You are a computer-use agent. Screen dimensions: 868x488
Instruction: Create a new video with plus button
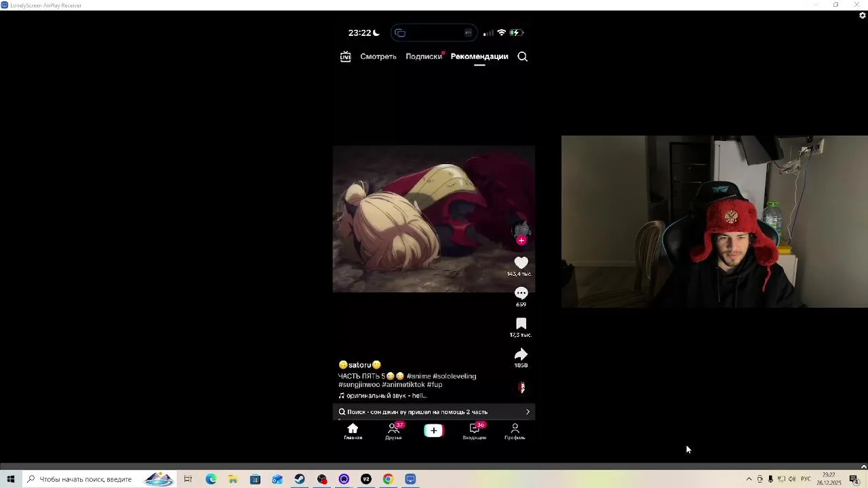pyautogui.click(x=434, y=430)
